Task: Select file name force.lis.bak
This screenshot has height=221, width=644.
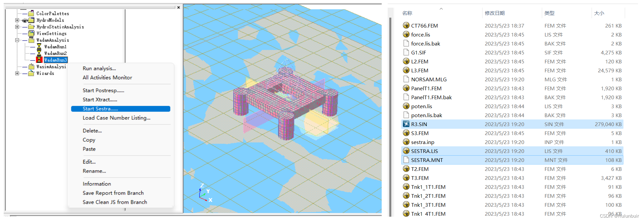Action: tap(425, 43)
